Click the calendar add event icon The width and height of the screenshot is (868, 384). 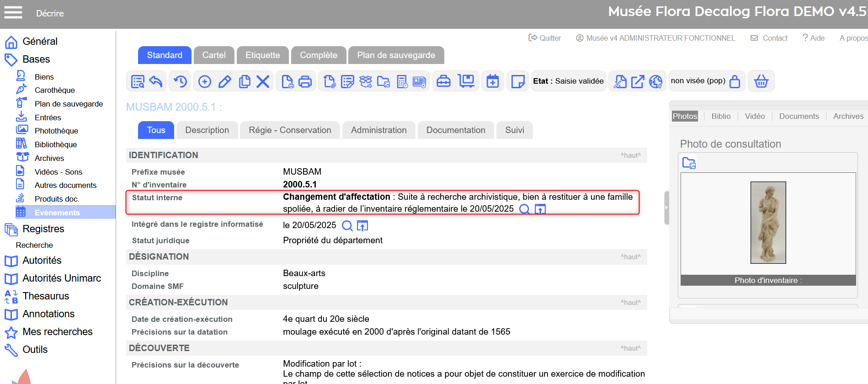point(493,82)
